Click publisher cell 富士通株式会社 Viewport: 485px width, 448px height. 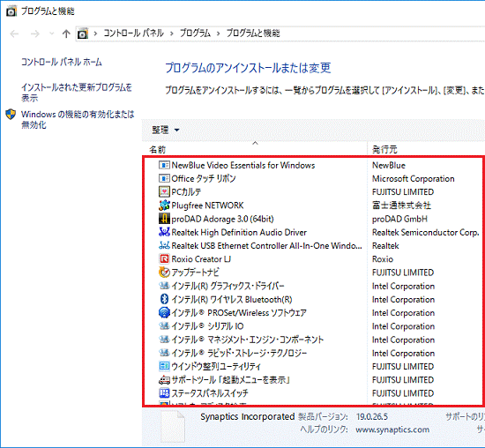(x=401, y=205)
